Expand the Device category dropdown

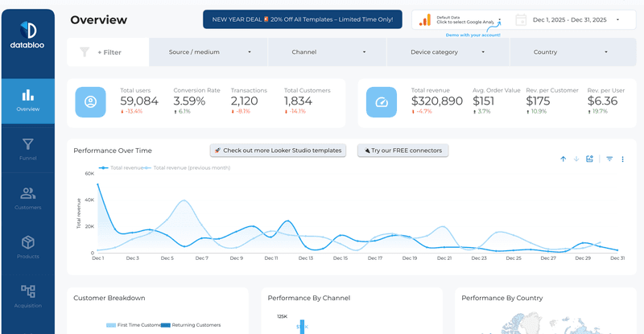pos(448,52)
